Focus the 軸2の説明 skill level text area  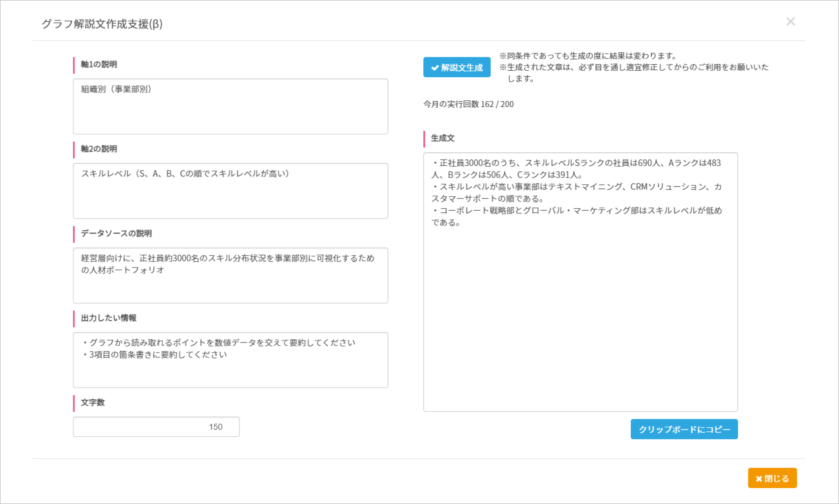[x=230, y=191]
